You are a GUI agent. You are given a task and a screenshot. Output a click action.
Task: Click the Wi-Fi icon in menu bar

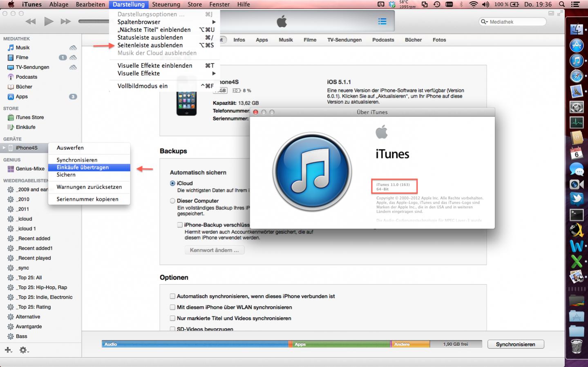(474, 4)
